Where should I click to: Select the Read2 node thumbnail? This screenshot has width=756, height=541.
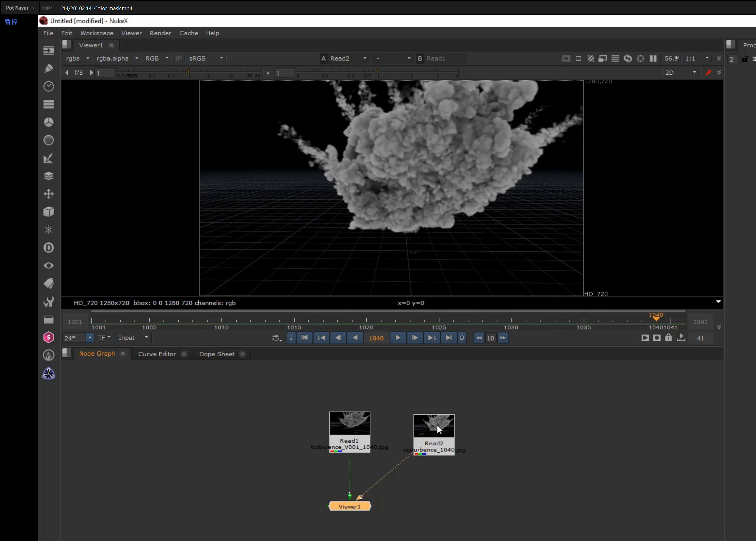434,426
